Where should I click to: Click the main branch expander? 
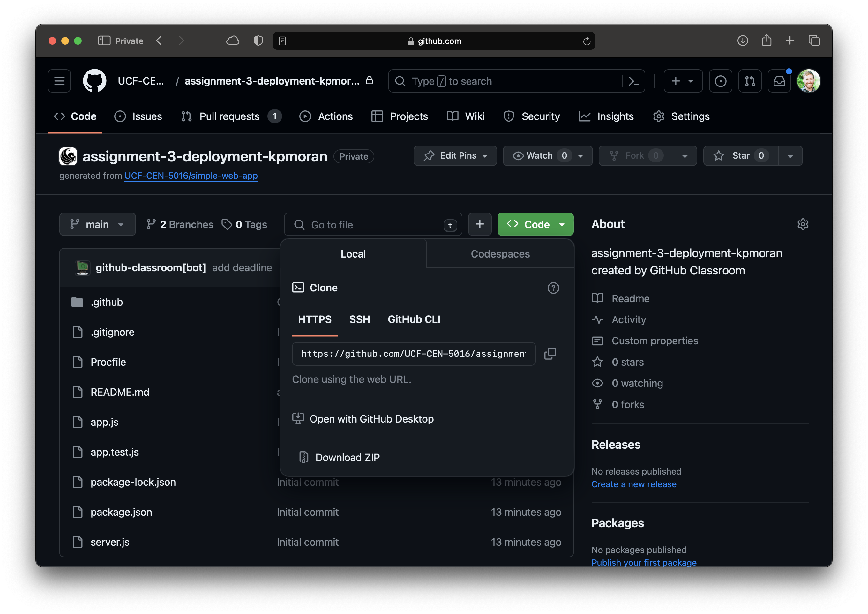(x=96, y=225)
